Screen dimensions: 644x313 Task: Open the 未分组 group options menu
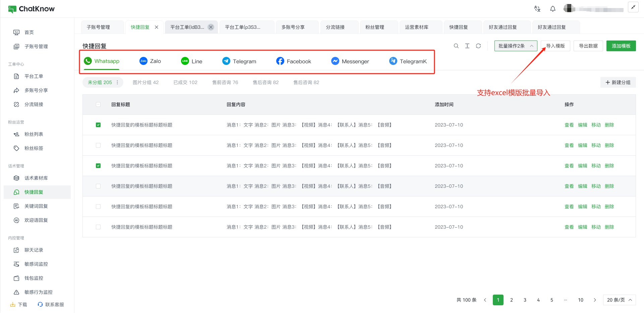[117, 82]
